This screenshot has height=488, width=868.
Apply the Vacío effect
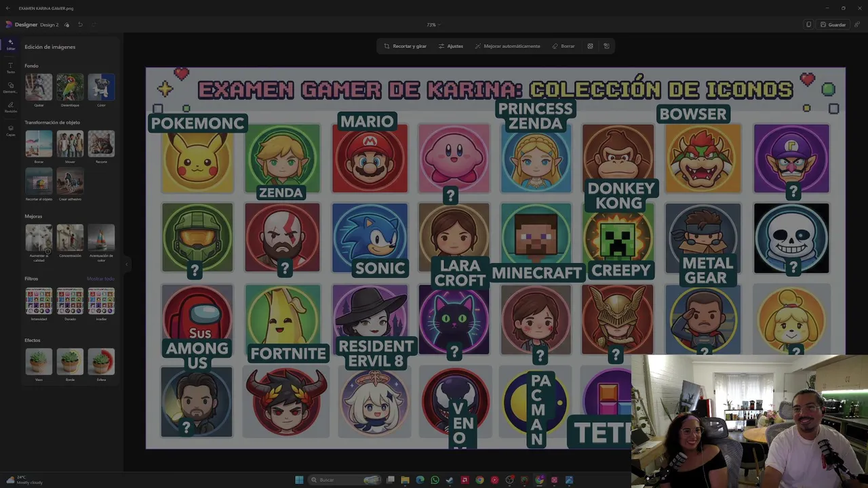[39, 362]
